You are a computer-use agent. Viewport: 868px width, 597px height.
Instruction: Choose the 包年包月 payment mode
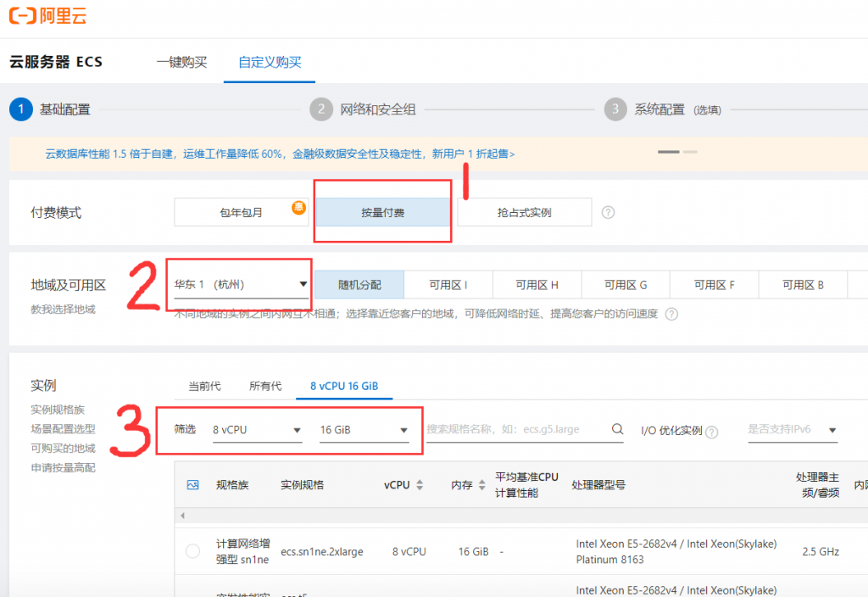pos(241,212)
